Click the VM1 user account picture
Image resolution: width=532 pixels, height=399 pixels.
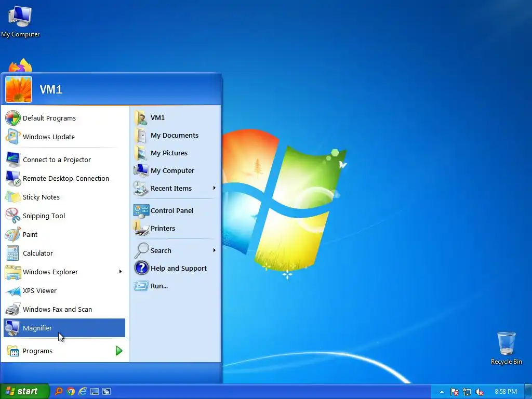[x=19, y=89]
